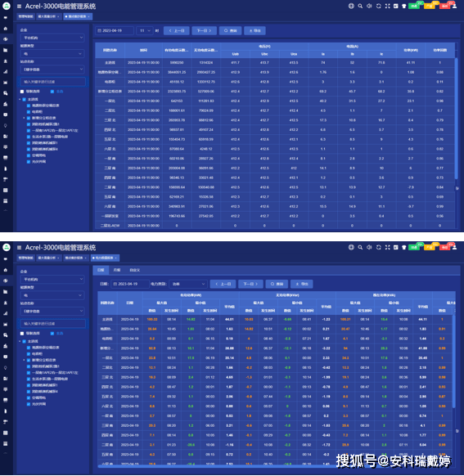
Task: Select the second page tab in upper screenshot
Action: (x=48, y=16)
